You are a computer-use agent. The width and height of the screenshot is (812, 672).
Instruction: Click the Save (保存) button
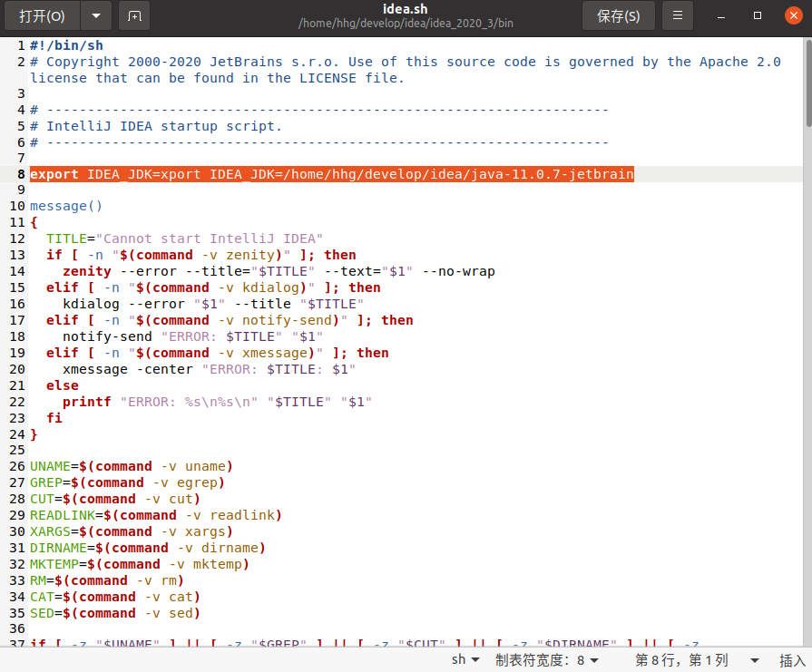pos(619,16)
